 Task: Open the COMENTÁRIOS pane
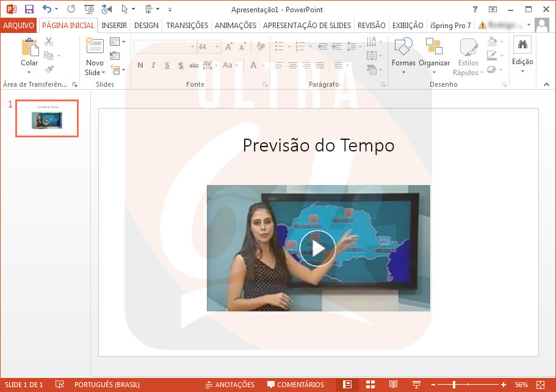296,385
